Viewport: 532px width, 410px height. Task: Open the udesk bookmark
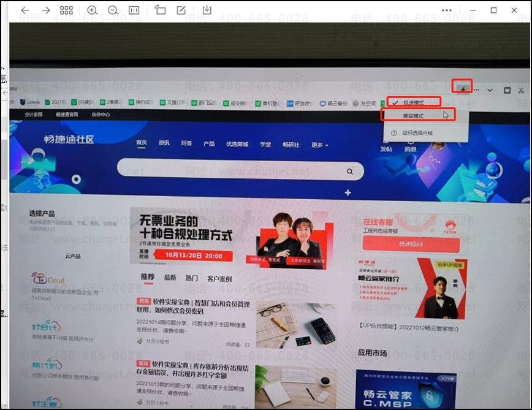[x=30, y=102]
